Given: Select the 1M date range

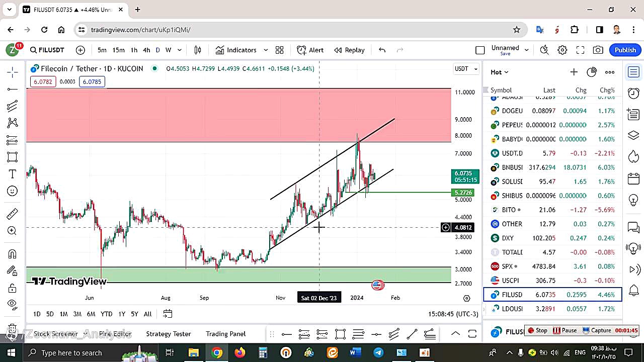Looking at the screenshot, I should pyautogui.click(x=63, y=314).
